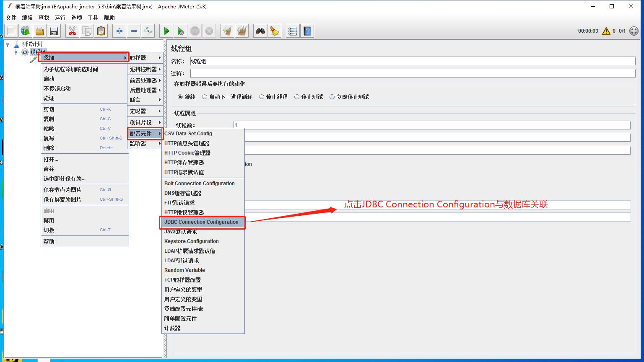
Task: Click 删除 in the context menu
Action: (x=85, y=148)
